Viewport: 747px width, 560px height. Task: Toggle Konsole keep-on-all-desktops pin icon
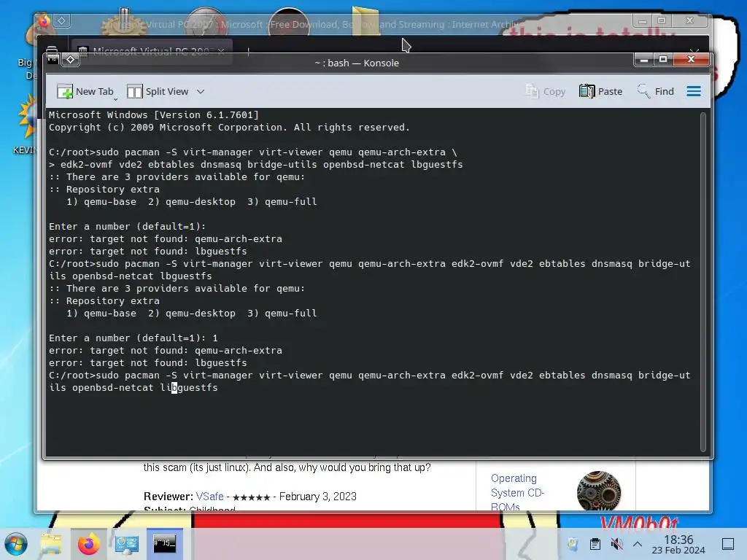71,60
